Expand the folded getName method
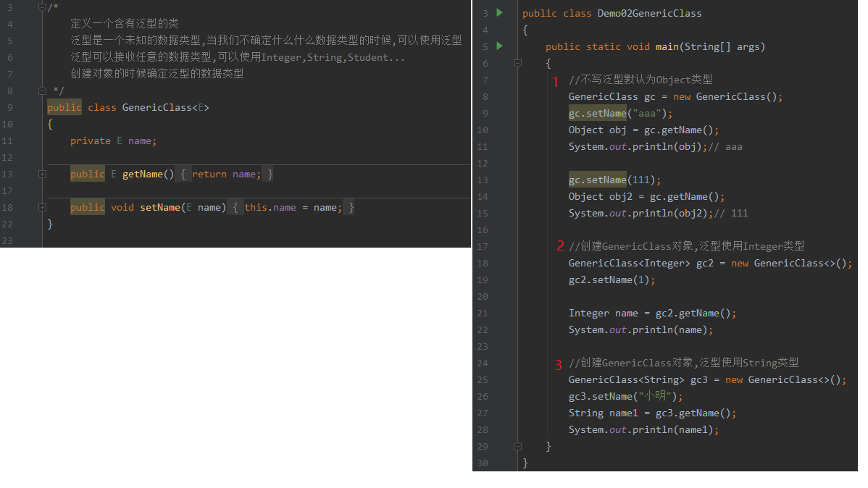The width and height of the screenshot is (868, 488). pos(42,174)
